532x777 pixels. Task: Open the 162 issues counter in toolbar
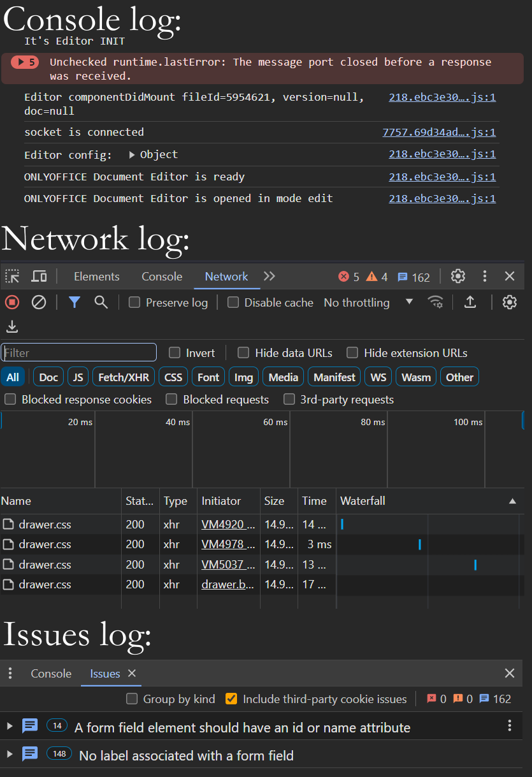(413, 277)
